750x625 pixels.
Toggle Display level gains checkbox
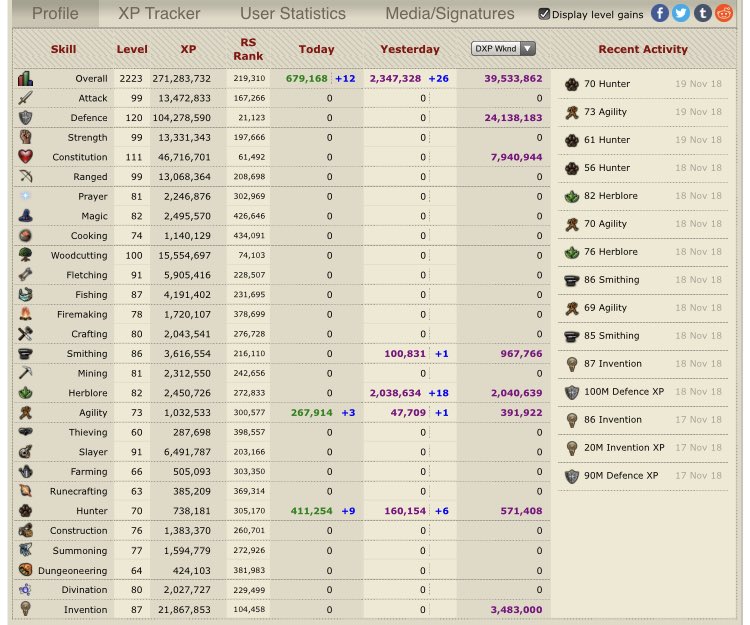[x=544, y=14]
